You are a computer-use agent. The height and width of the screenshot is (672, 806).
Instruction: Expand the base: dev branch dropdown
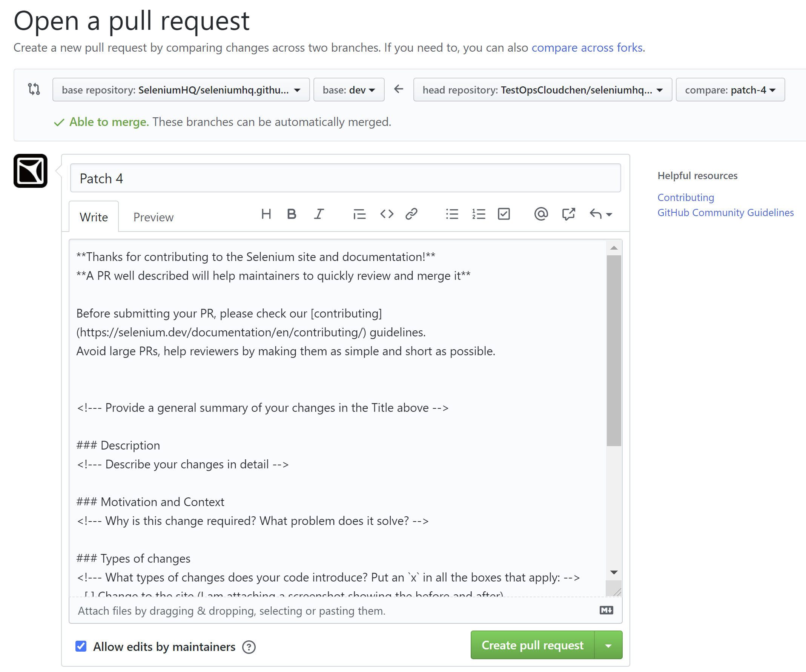point(348,90)
